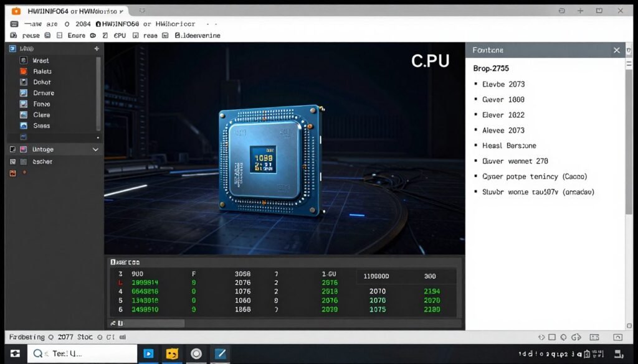Click the save report icon beside Enure
The height and width of the screenshot is (364, 638).
[x=59, y=35]
